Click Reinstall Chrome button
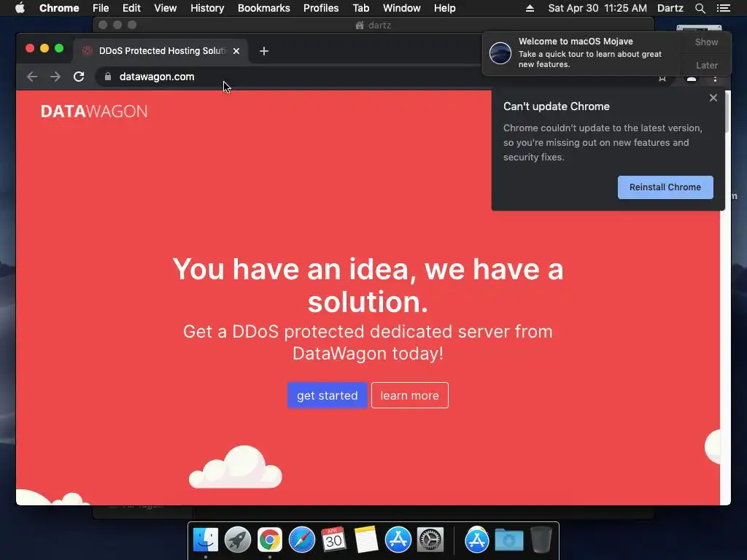The height and width of the screenshot is (560, 747). [665, 187]
